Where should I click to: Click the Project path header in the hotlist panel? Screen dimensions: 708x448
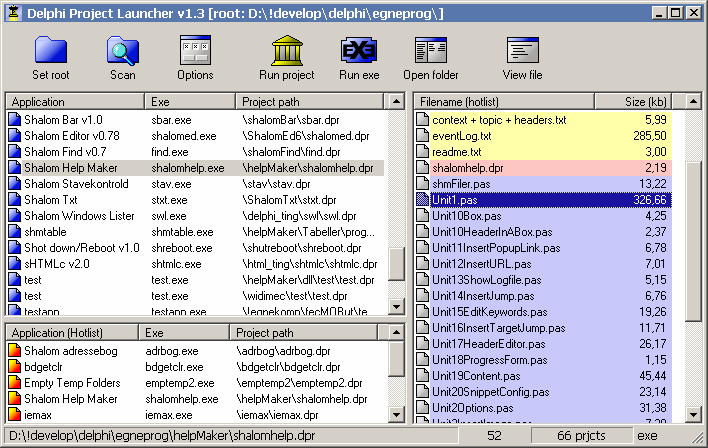coord(303,333)
